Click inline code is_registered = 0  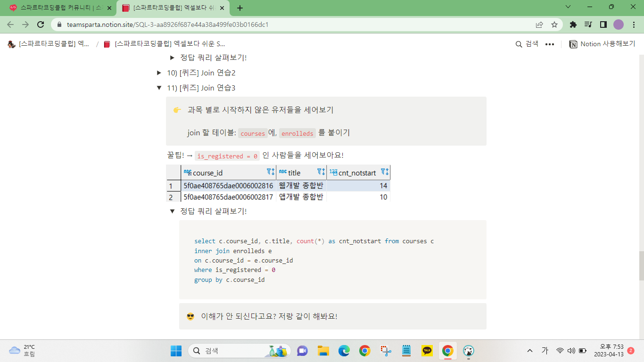point(227,156)
